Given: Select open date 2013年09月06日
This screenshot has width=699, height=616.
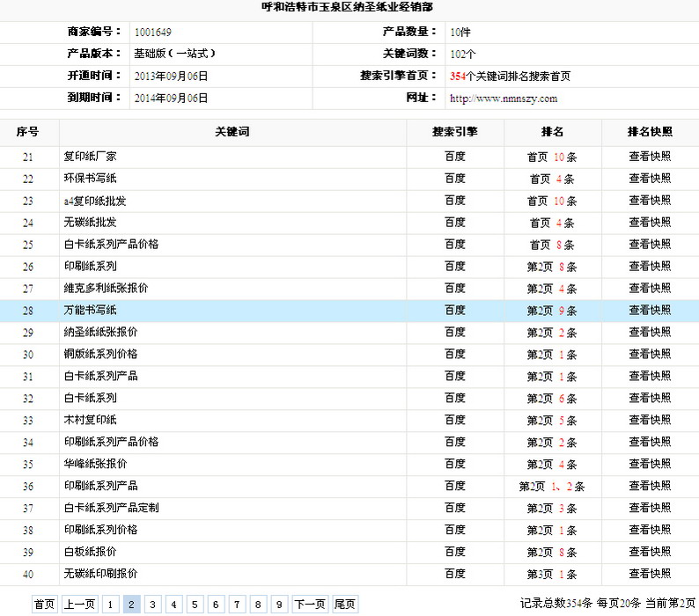Looking at the screenshot, I should tap(171, 77).
